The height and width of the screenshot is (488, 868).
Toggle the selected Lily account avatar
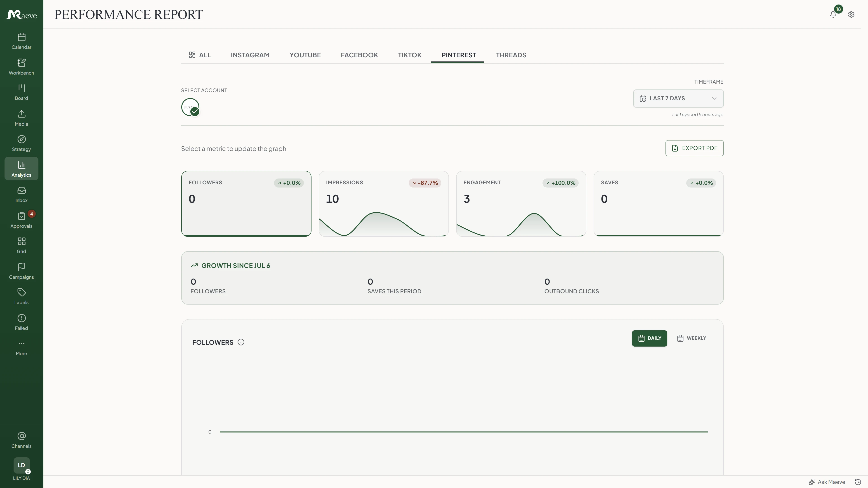[x=190, y=107]
